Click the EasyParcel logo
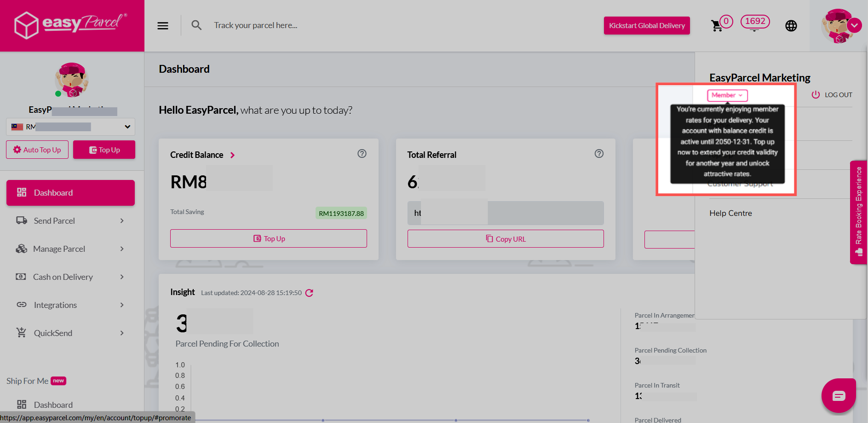The height and width of the screenshot is (423, 868). pos(71,25)
